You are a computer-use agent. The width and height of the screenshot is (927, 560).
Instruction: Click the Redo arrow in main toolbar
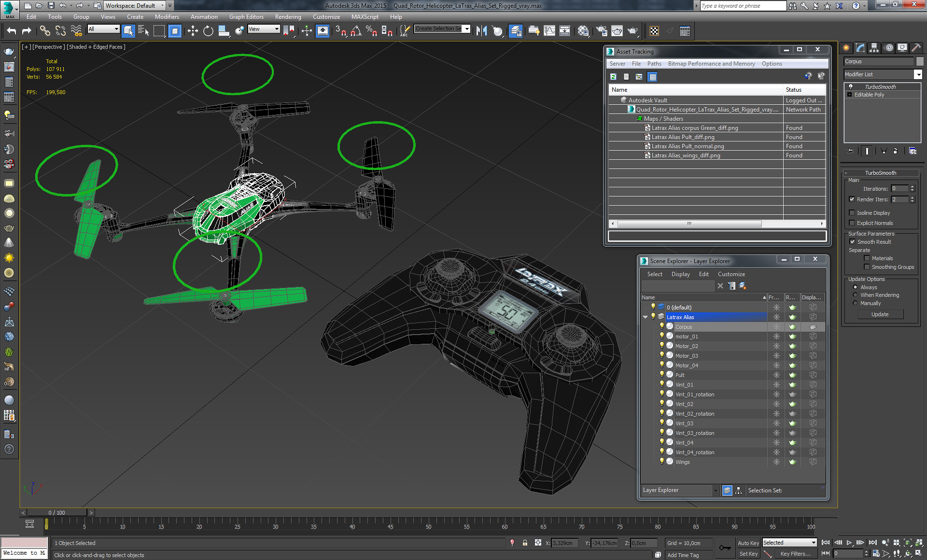(x=27, y=31)
